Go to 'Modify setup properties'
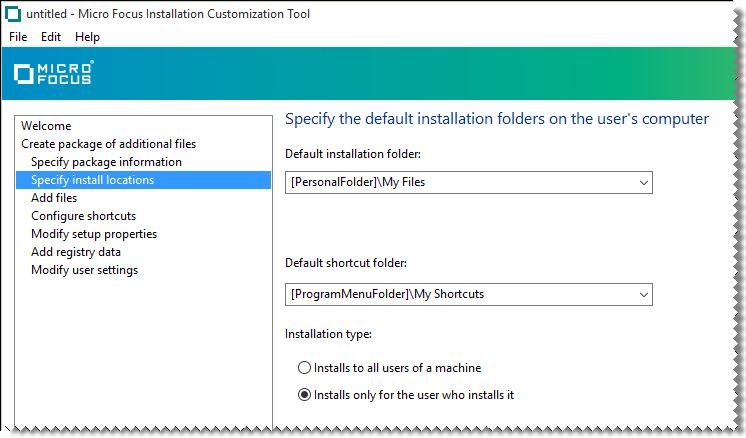Image resolution: width=746 pixels, height=438 pixels. point(94,234)
